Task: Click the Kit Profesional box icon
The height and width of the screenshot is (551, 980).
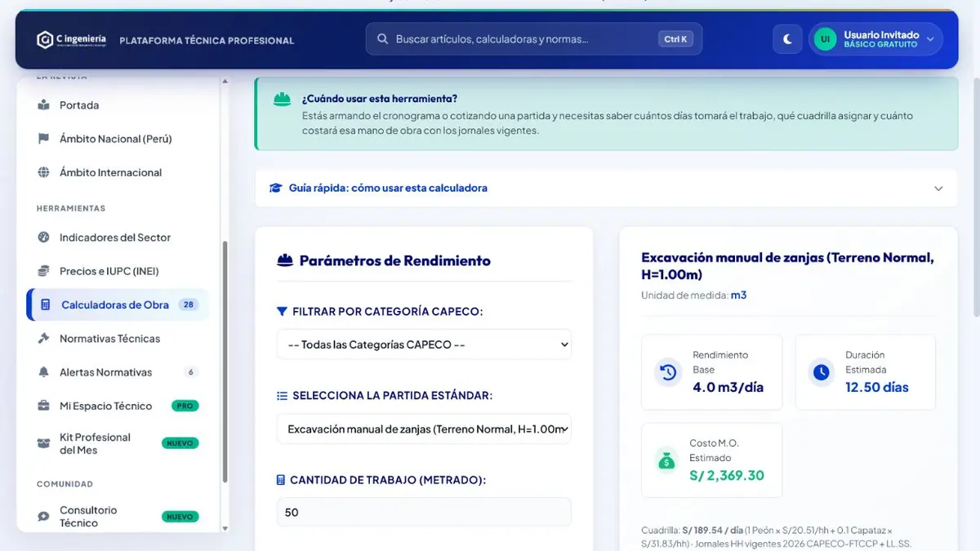Action: (x=44, y=443)
